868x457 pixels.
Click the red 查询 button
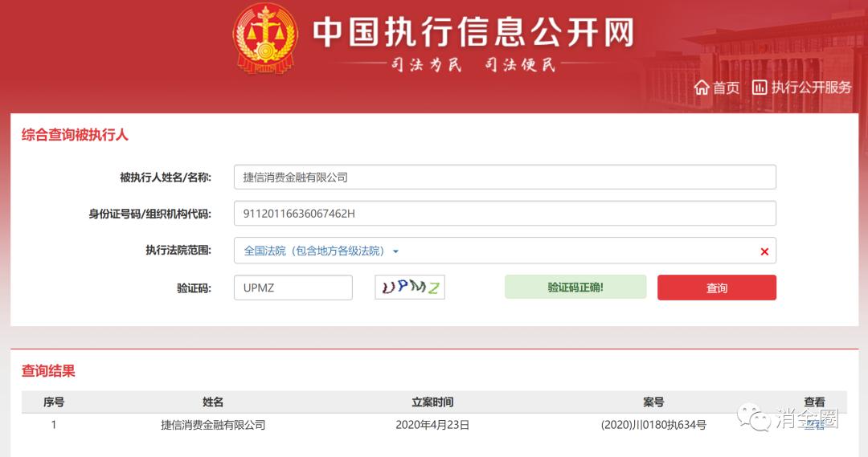point(717,288)
